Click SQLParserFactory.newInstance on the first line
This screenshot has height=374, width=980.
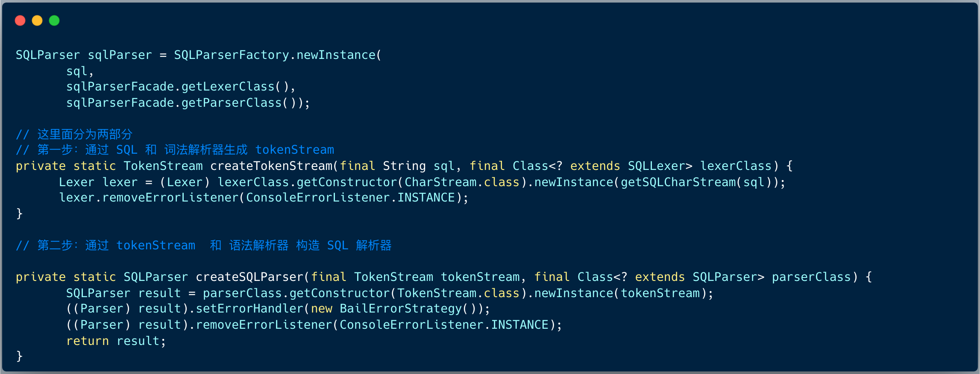[x=274, y=55]
